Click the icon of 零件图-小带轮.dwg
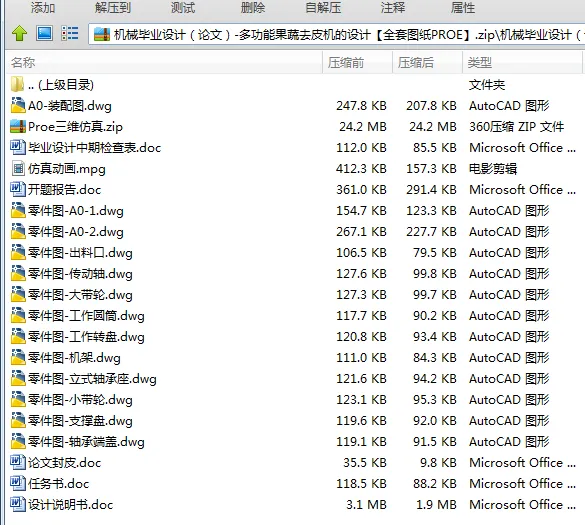585x525 pixels. pos(18,399)
